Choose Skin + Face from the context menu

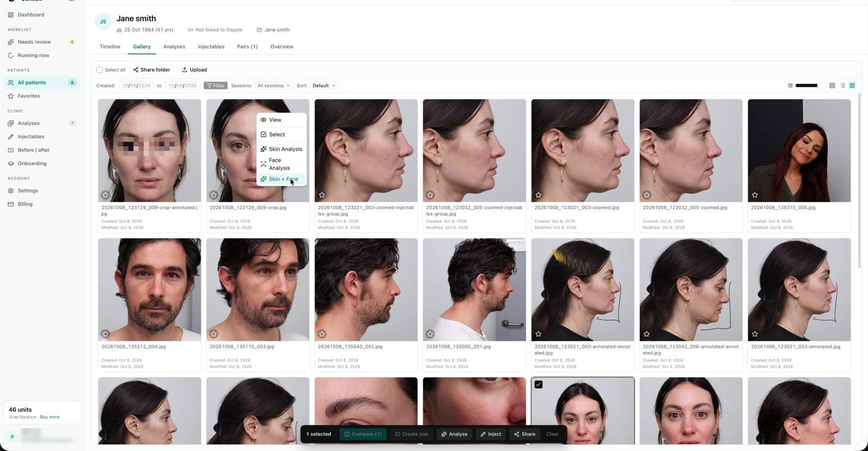click(282, 179)
